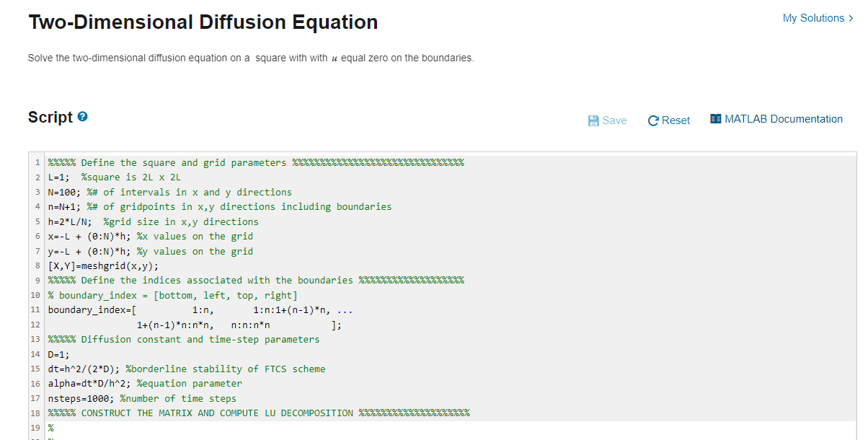
Task: Save the script using the disk icon
Action: click(x=606, y=120)
